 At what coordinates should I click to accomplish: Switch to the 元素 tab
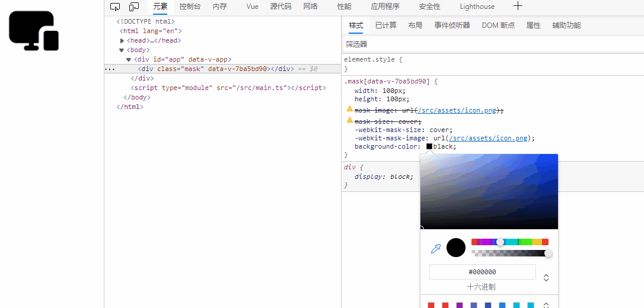pyautogui.click(x=160, y=7)
